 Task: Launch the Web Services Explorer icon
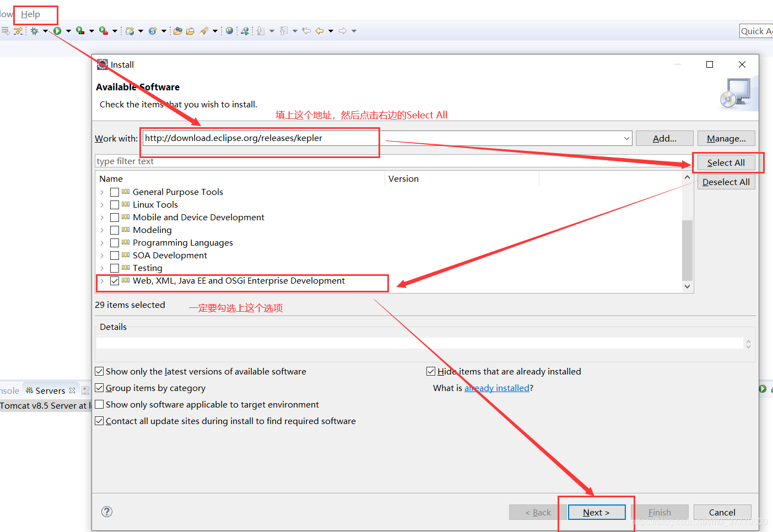[245, 31]
